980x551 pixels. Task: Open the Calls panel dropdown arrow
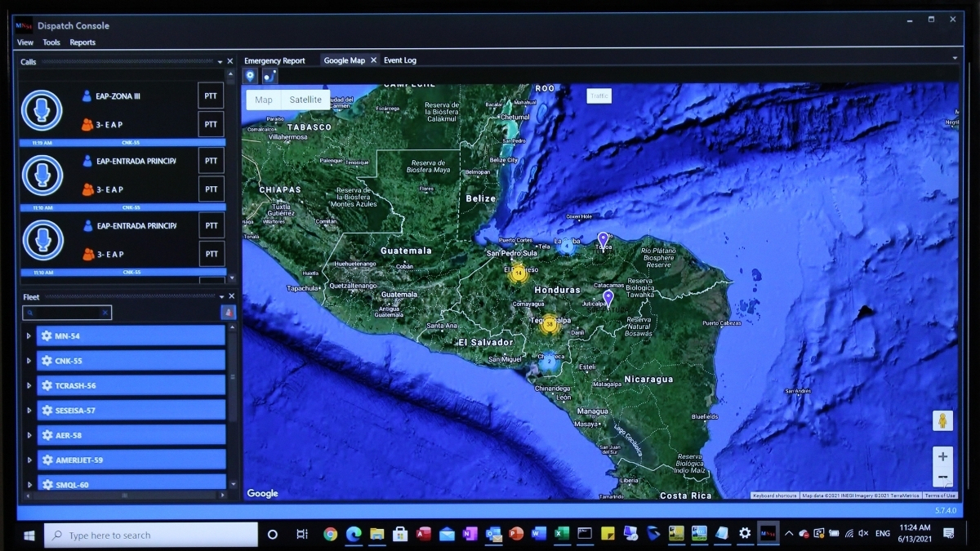tap(220, 62)
